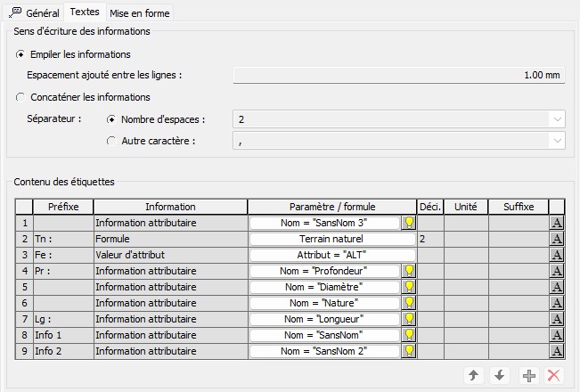Click the red delete row icon

click(554, 376)
